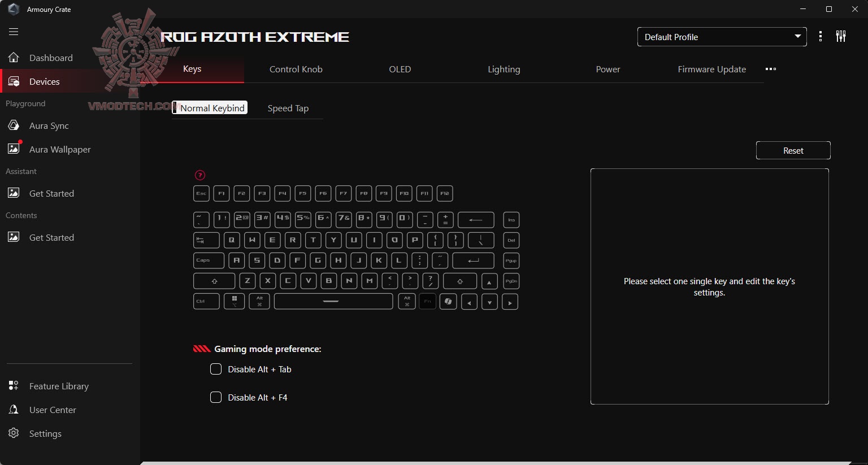The width and height of the screenshot is (868, 465).
Task: Show more tabs with the ellipsis icon
Action: 771,69
